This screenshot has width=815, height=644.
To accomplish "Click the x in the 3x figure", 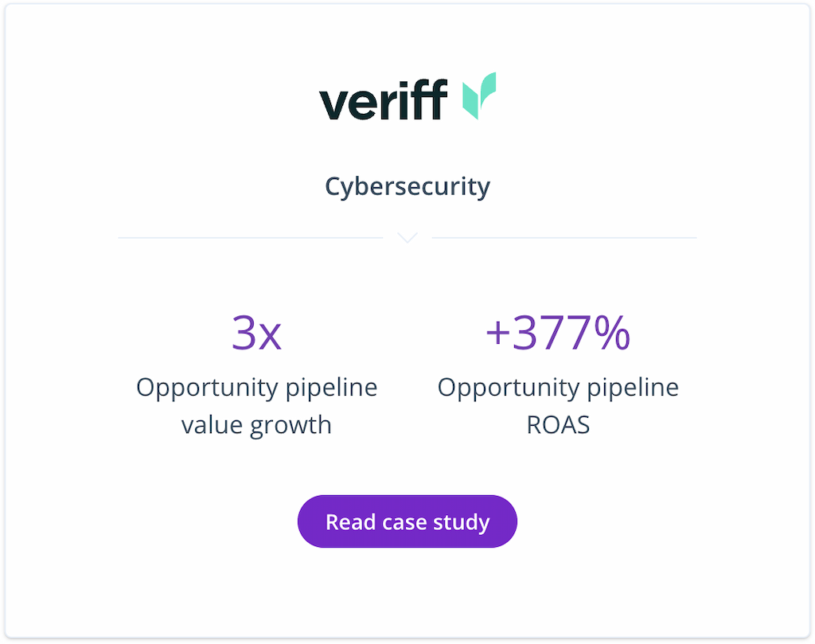I will 271,336.
